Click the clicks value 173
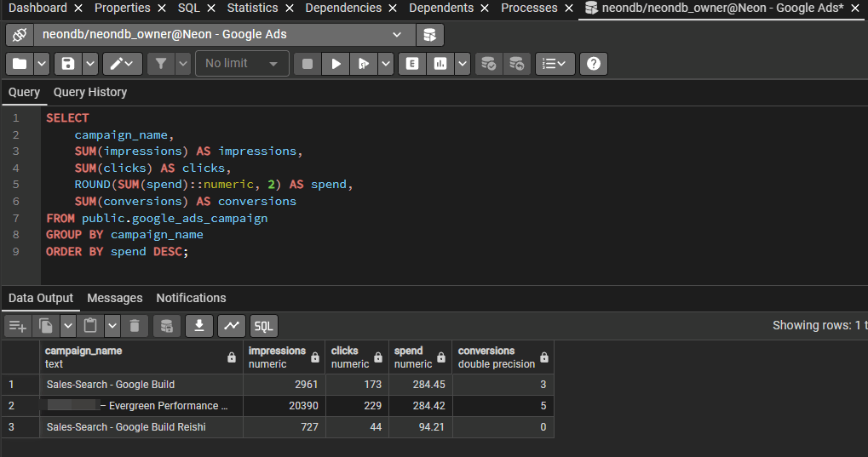 pyautogui.click(x=357, y=385)
